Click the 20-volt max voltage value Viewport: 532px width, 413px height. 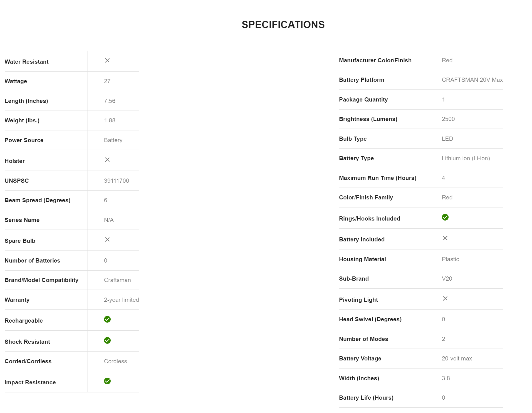point(457,358)
